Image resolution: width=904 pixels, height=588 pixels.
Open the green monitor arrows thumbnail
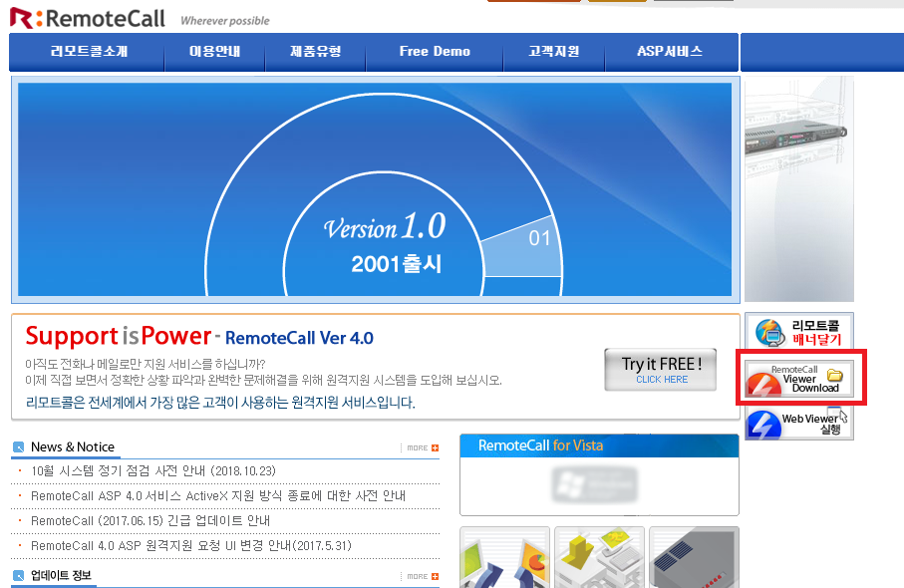pos(505,557)
